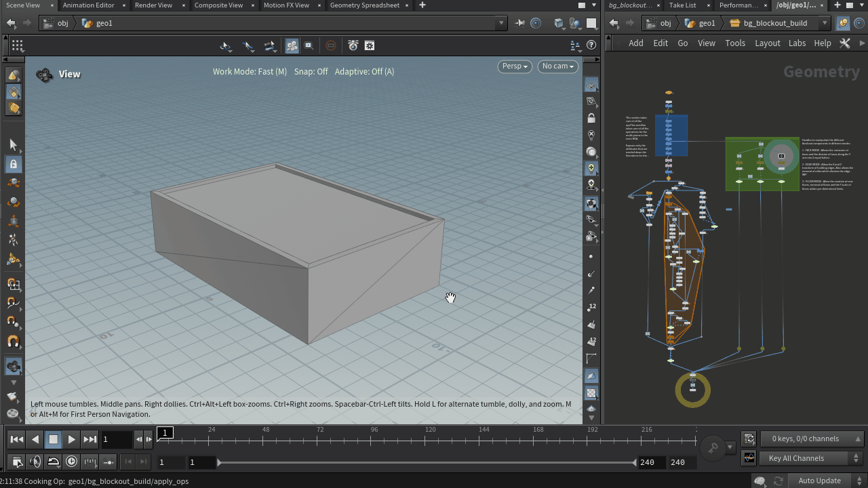The width and height of the screenshot is (868, 488).
Task: Click the obj path button above the viewport
Action: [56, 23]
